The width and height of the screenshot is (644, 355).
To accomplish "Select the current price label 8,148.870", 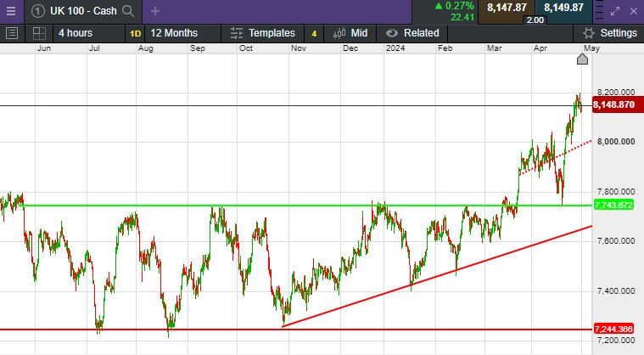I will coord(618,104).
